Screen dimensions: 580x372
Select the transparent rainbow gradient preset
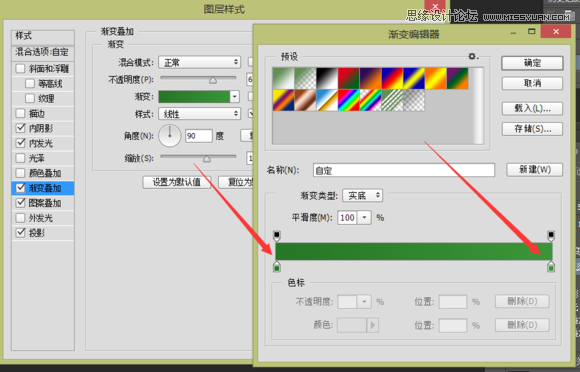371,100
